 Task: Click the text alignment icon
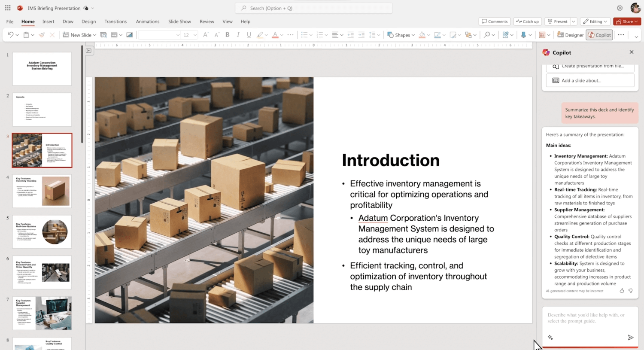coord(335,35)
